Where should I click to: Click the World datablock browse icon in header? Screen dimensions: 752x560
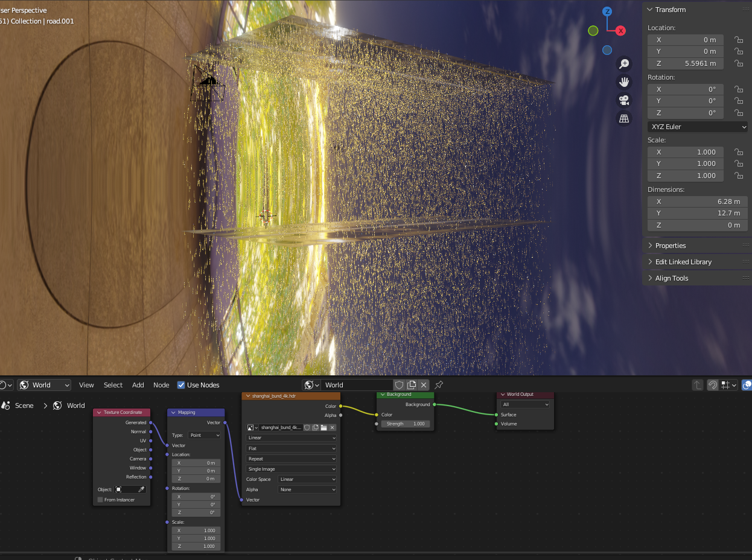pos(311,385)
